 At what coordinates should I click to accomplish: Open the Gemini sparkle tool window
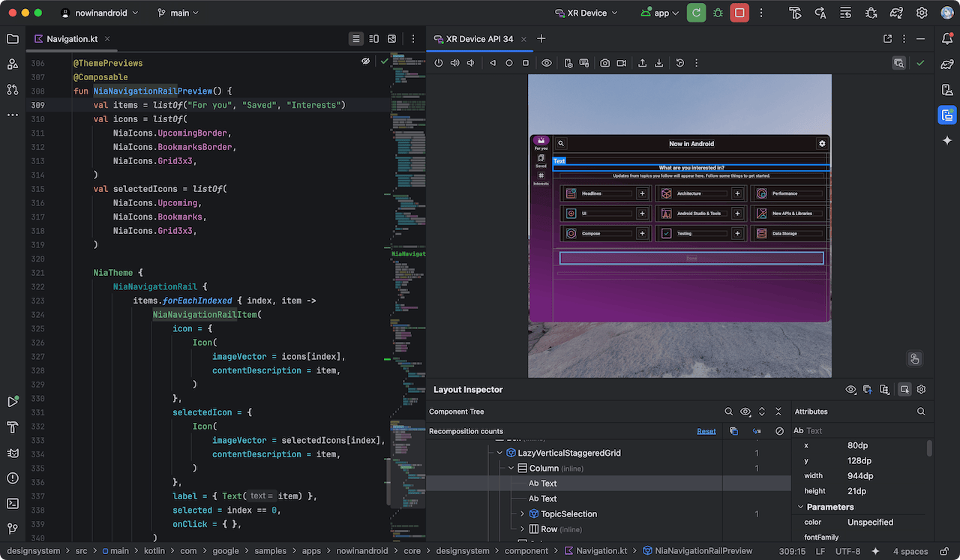click(947, 140)
